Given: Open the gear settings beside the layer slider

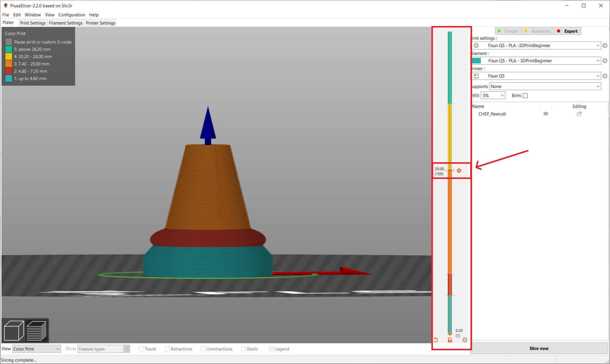Looking at the screenshot, I should [x=465, y=340].
